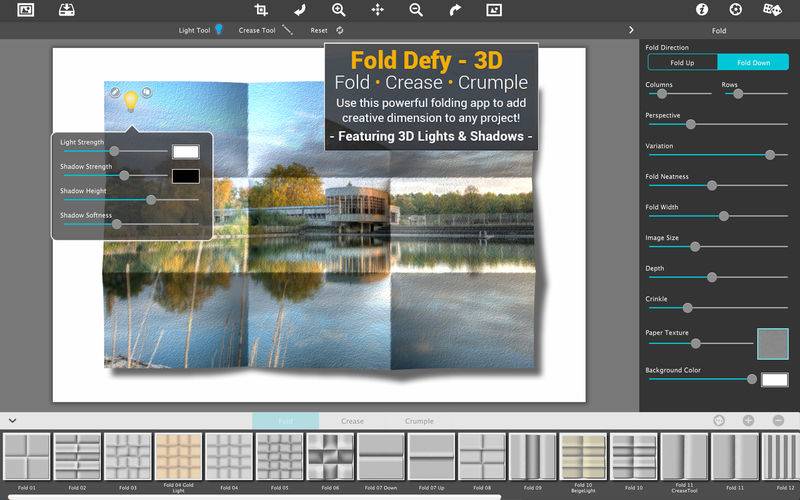800x500 pixels.
Task: Open the Light Strength white swatch
Action: click(x=186, y=152)
